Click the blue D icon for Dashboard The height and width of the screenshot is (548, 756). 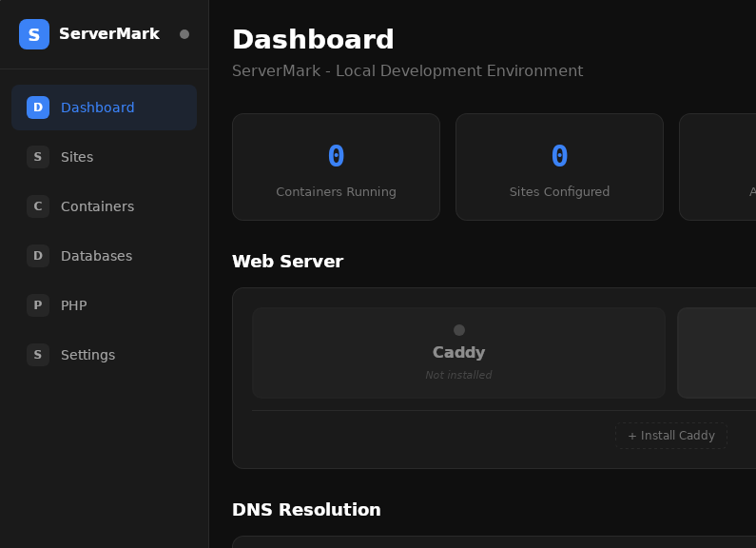pos(38,108)
